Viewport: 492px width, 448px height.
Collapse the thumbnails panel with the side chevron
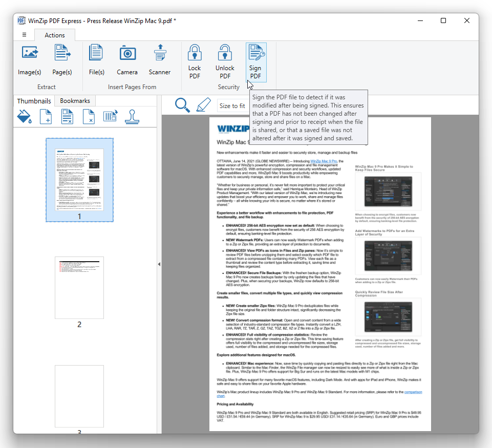159,264
